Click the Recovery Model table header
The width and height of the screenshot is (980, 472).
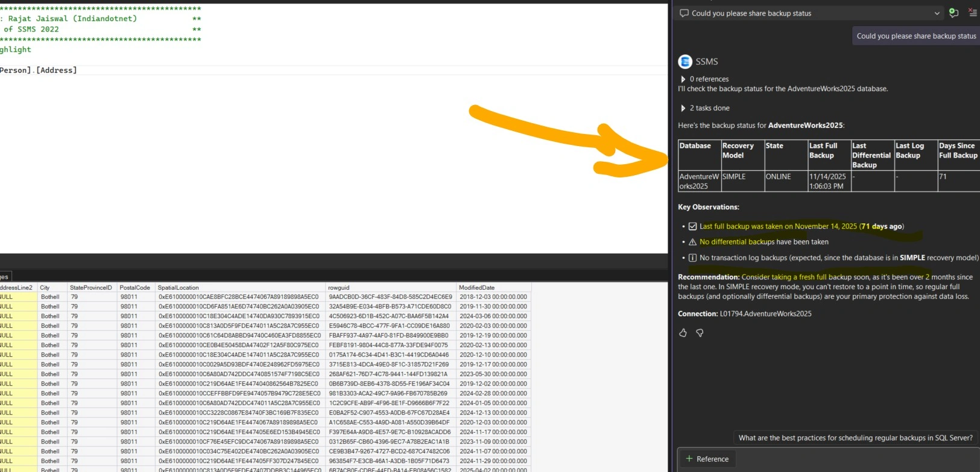click(x=743, y=155)
